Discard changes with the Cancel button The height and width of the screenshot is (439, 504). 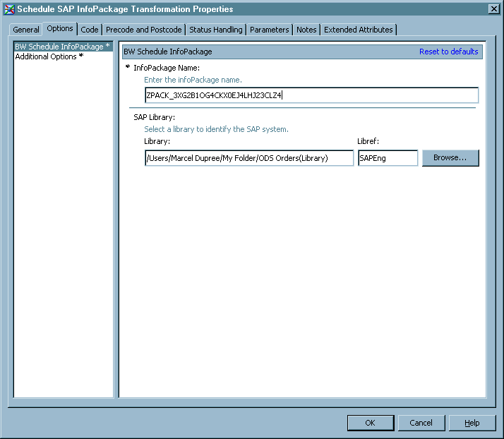coord(421,423)
